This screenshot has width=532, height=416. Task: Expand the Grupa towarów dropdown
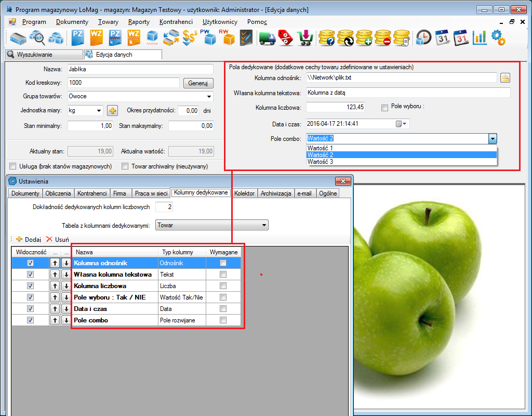(209, 97)
